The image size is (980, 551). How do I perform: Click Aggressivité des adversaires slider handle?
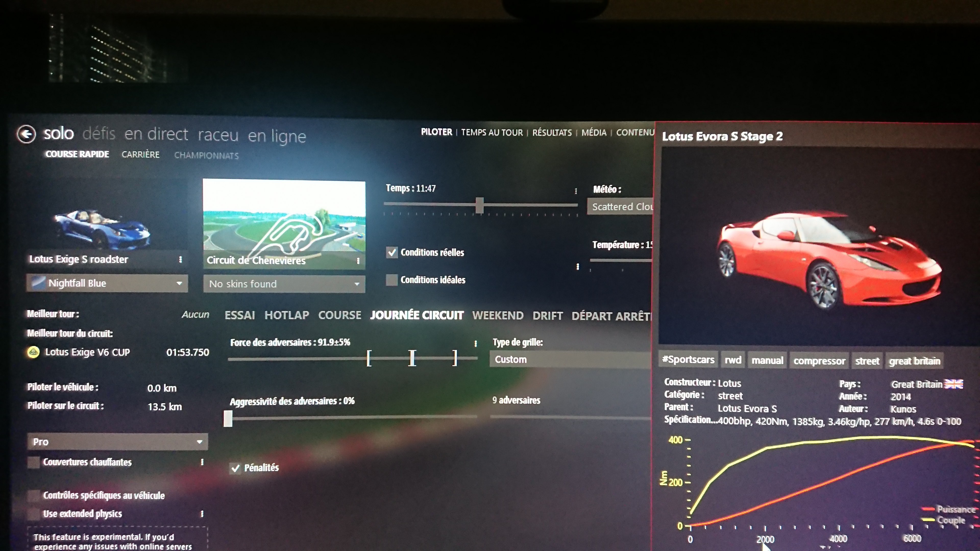[228, 418]
